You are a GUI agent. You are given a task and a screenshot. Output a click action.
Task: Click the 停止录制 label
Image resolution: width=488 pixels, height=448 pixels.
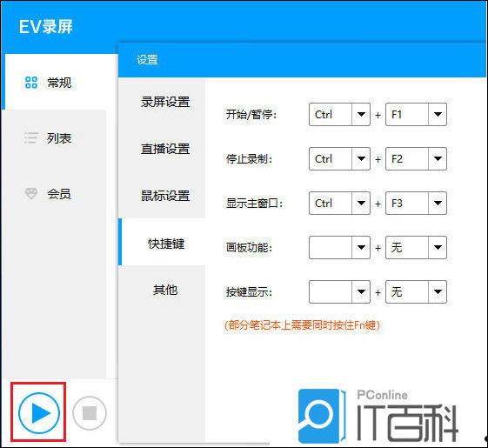point(249,159)
